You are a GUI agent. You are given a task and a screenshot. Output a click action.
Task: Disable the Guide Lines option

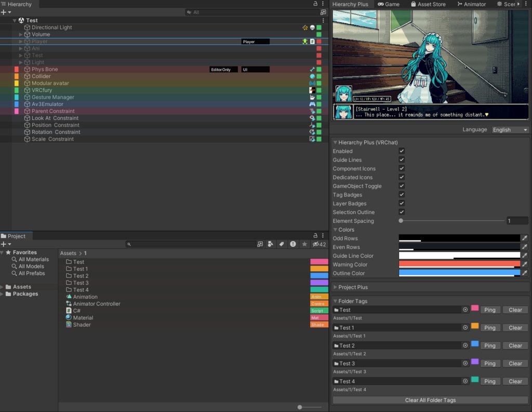click(401, 160)
